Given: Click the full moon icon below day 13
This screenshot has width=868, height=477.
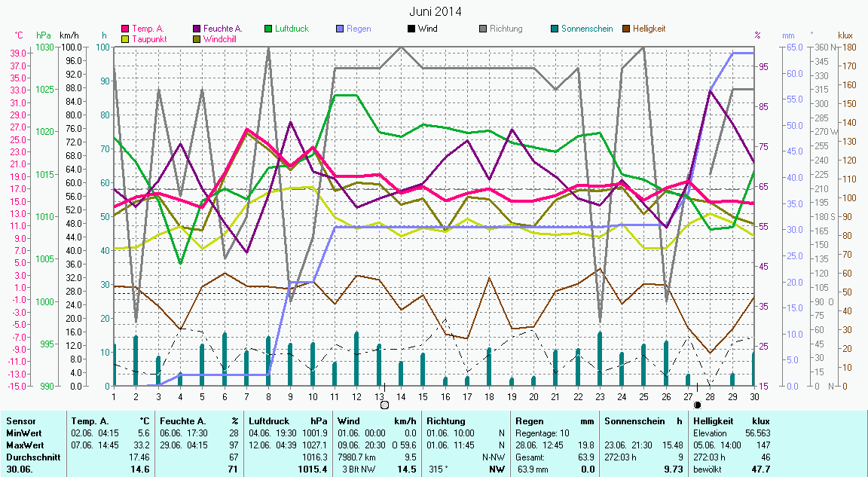Looking at the screenshot, I should 385,405.
